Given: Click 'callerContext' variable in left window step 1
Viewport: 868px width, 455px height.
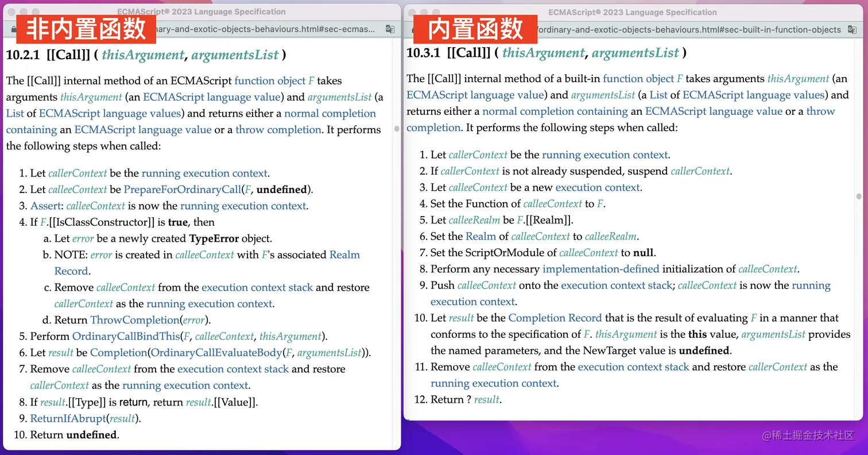Looking at the screenshot, I should 77,173.
